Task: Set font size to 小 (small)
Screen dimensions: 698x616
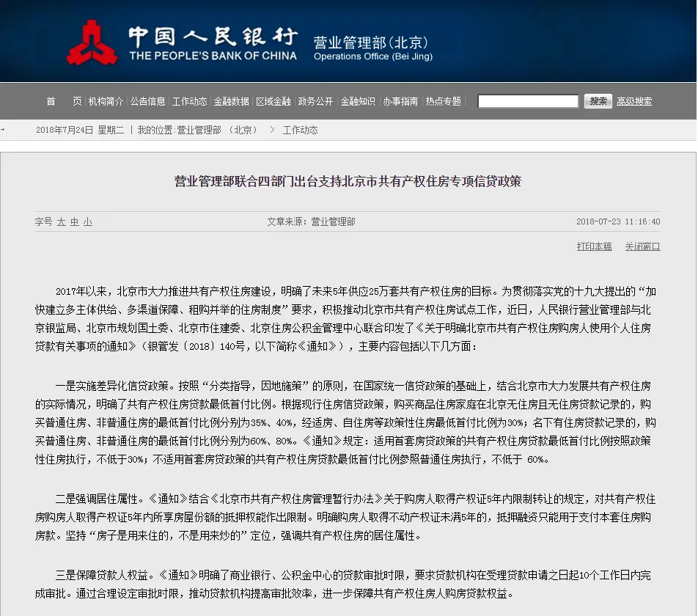Action: point(88,221)
